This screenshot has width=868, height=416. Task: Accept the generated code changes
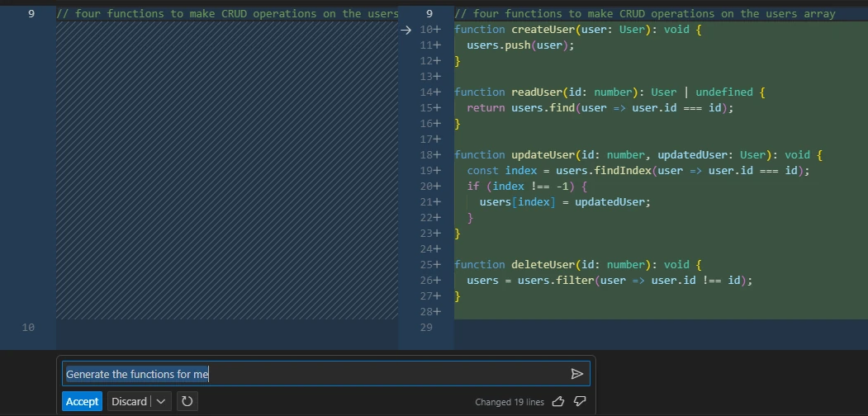pyautogui.click(x=82, y=401)
